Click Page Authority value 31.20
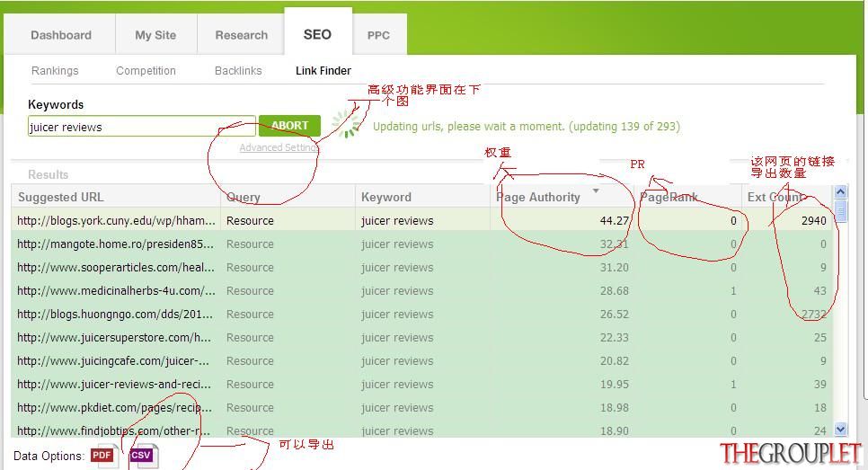 615,268
